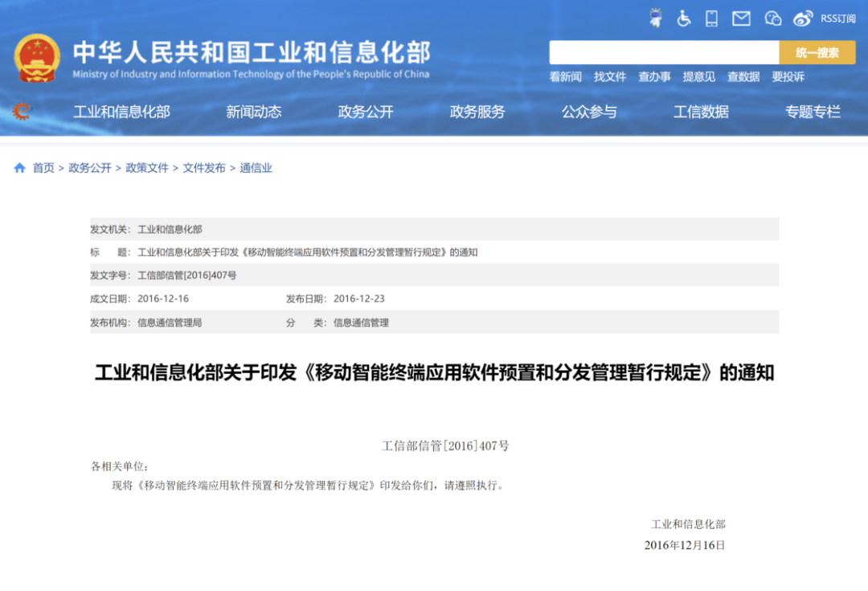Click the 统一搜索 button
868x591 pixels.
tap(817, 52)
